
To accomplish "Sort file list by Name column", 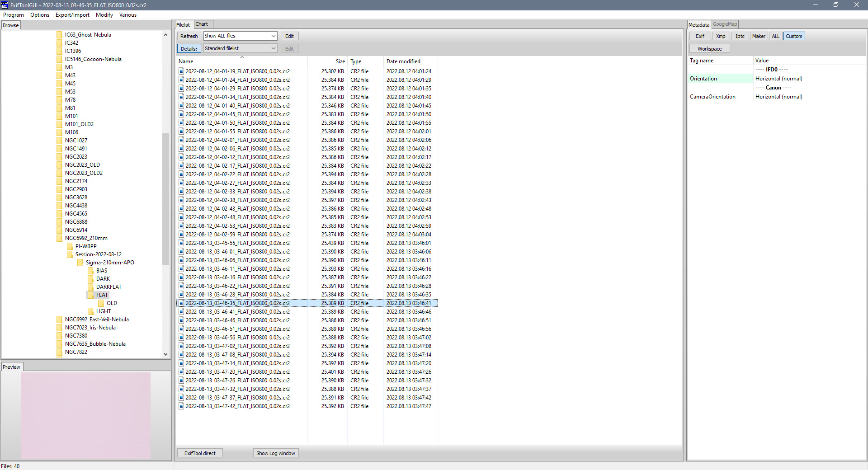I will (x=242, y=61).
